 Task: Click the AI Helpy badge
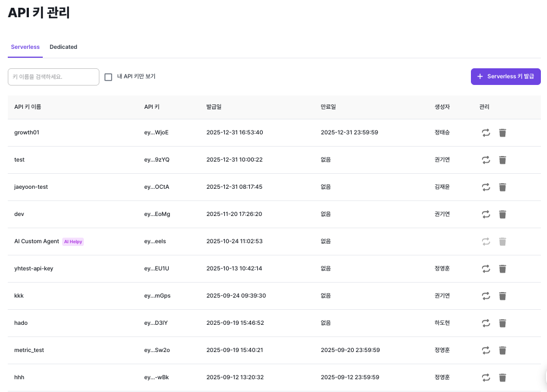coord(73,242)
